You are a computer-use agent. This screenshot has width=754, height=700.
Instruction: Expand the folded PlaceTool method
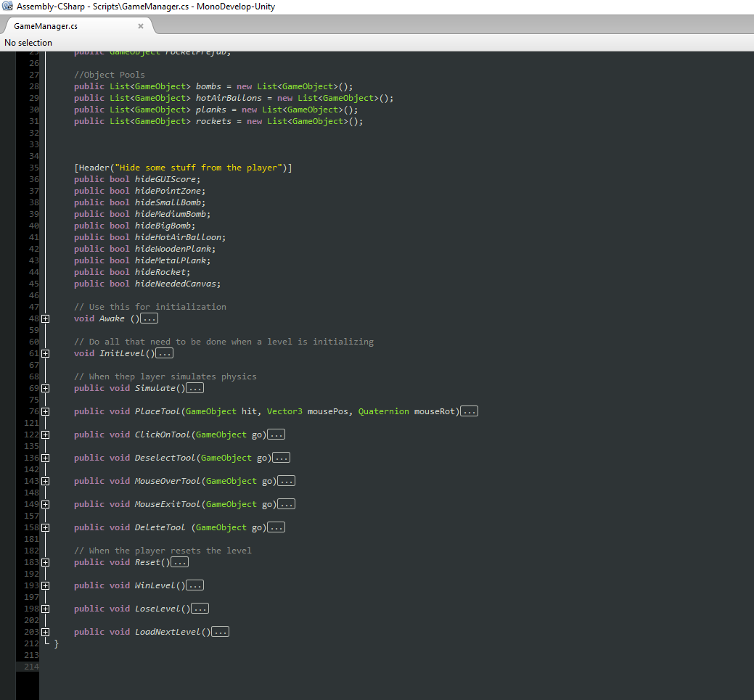tap(45, 411)
